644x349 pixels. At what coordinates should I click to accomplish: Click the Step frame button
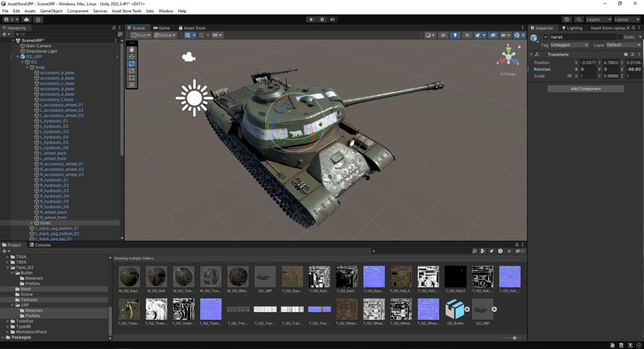click(x=333, y=19)
